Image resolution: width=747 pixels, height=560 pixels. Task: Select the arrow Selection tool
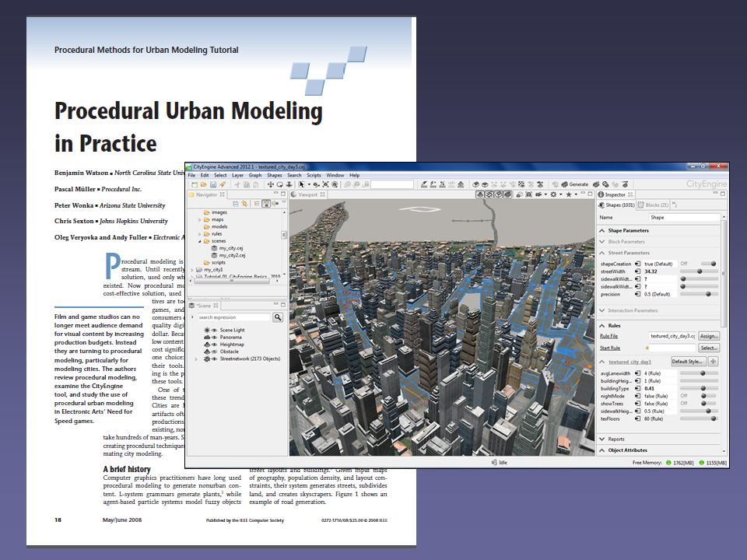[302, 185]
